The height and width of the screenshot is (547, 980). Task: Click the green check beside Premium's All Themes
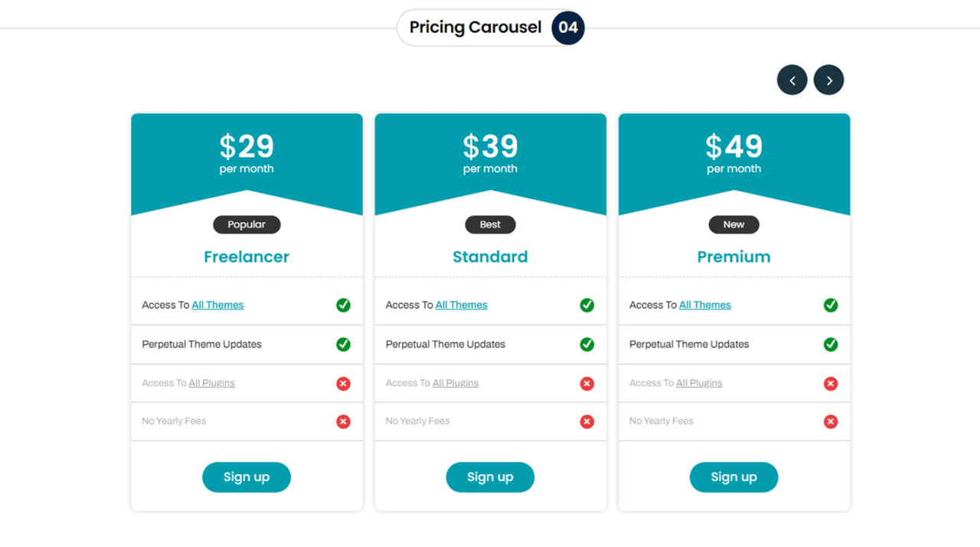click(x=831, y=305)
